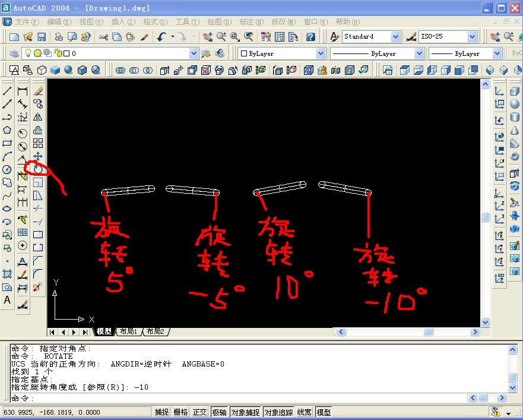
Task: Select the Aligned Dimension tool
Action: tap(23, 104)
